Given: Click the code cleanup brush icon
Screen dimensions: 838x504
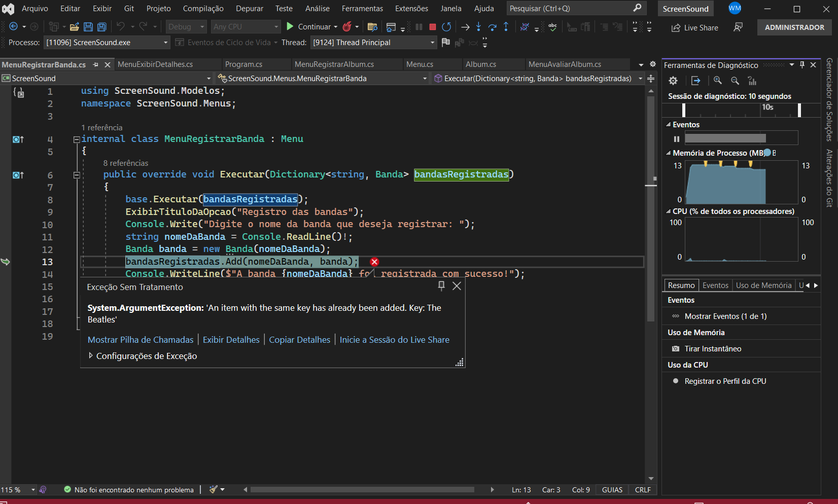Looking at the screenshot, I should (x=214, y=489).
